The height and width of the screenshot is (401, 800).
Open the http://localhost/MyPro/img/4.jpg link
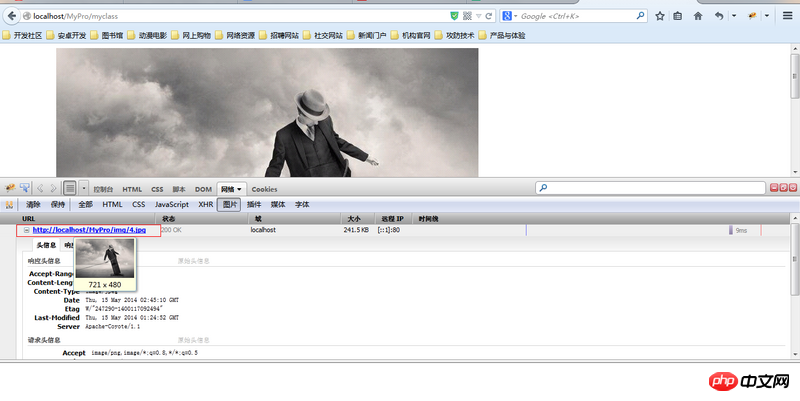coord(89,230)
